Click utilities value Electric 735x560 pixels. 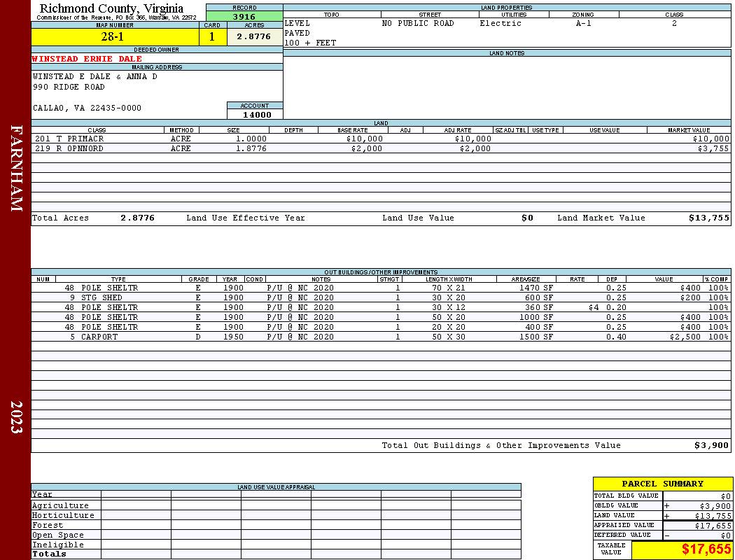click(500, 23)
